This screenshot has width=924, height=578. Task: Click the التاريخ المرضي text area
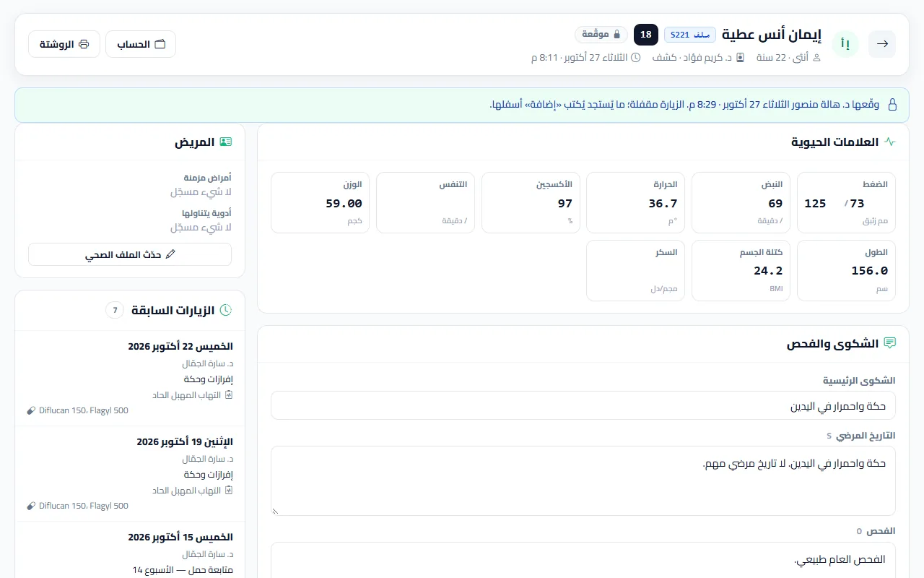583,480
